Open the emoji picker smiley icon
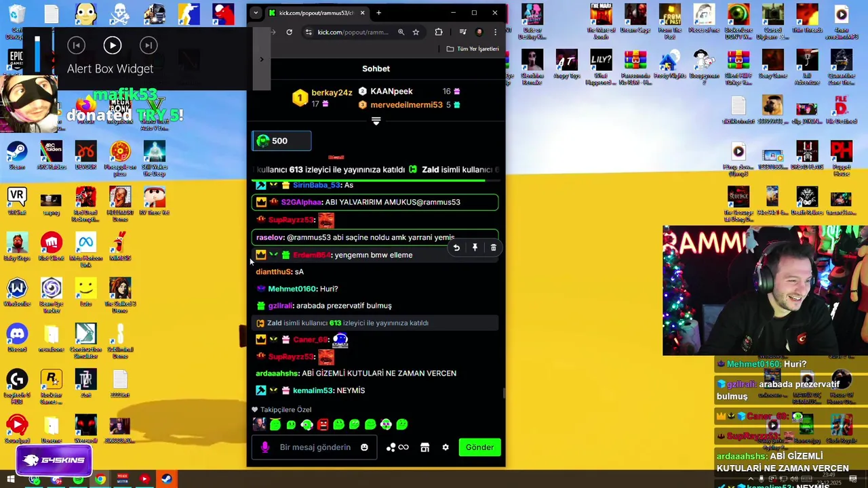This screenshot has height=488, width=868. point(364,447)
